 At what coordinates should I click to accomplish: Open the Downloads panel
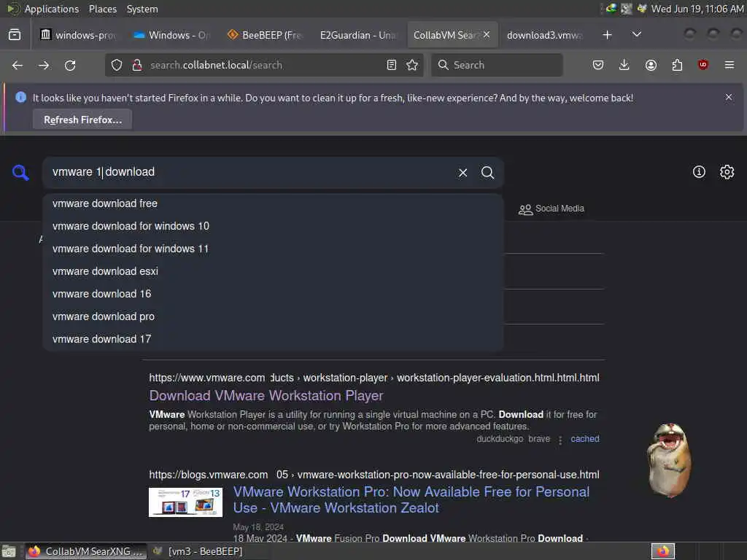[624, 65]
